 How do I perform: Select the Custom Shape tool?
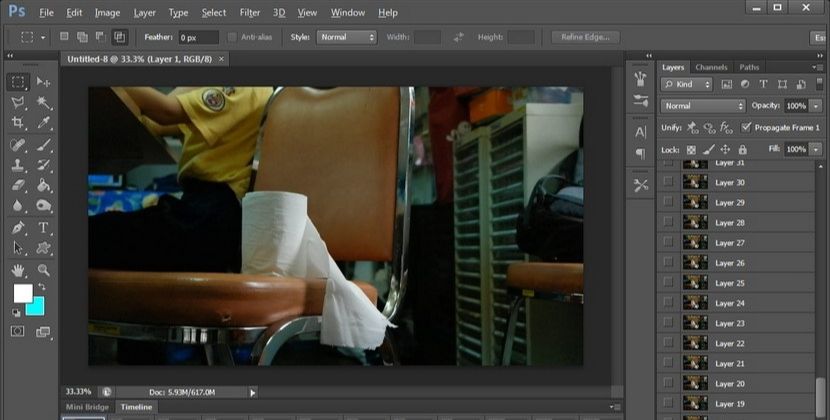pyautogui.click(x=43, y=248)
